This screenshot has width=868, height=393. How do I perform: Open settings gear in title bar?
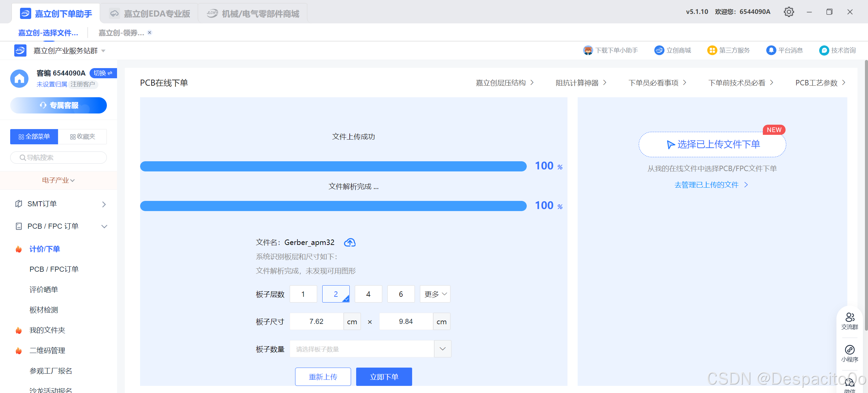pyautogui.click(x=789, y=12)
